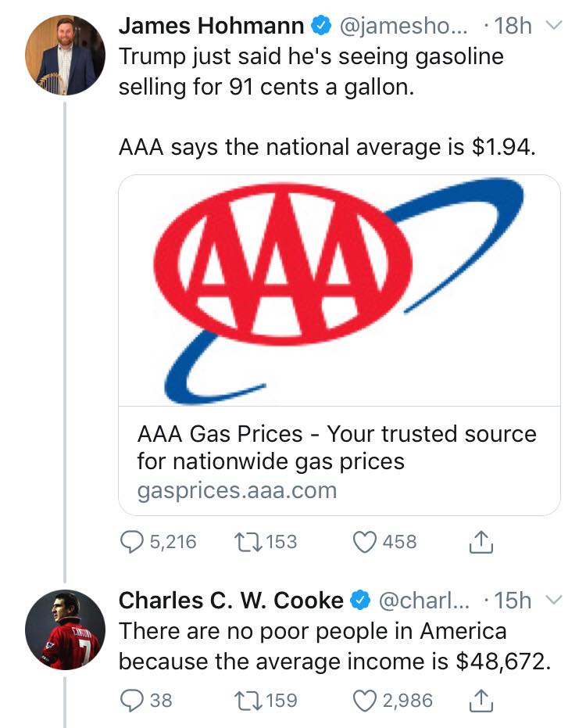Open the 18h timestamp on Hohmann's tweet
Screen dimensions: 586x728
click(x=514, y=27)
